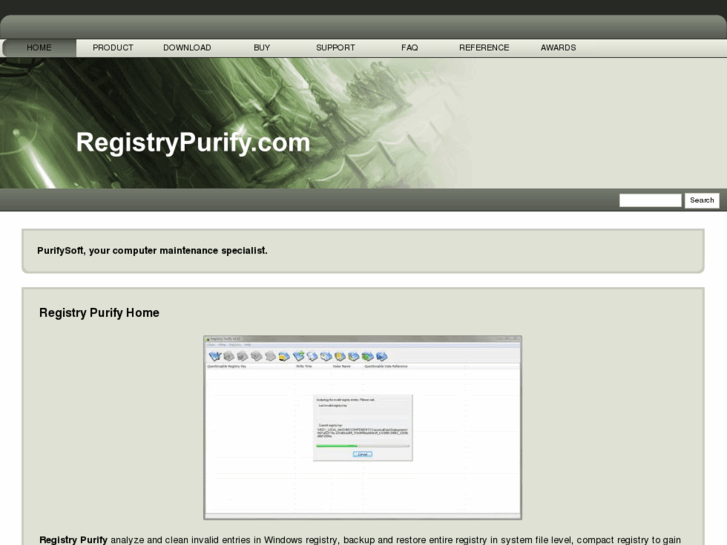Click the Search button
The height and width of the screenshot is (545, 727).
[x=702, y=200]
